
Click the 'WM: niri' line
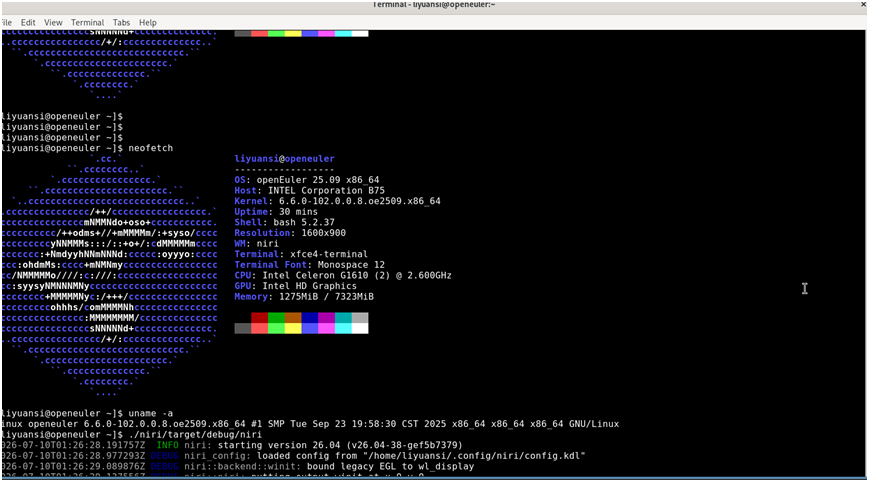257,243
